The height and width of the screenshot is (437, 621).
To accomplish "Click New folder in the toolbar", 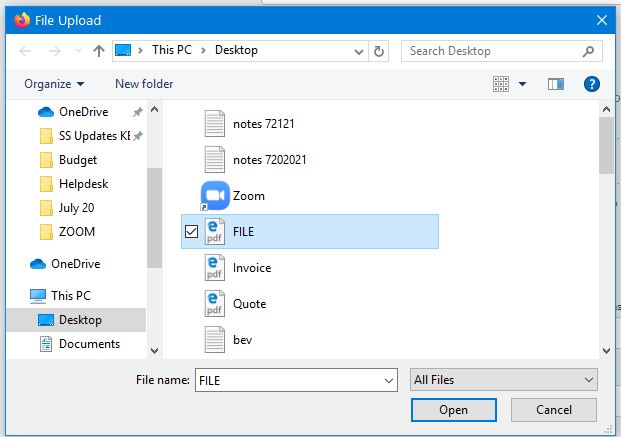I will tap(144, 84).
